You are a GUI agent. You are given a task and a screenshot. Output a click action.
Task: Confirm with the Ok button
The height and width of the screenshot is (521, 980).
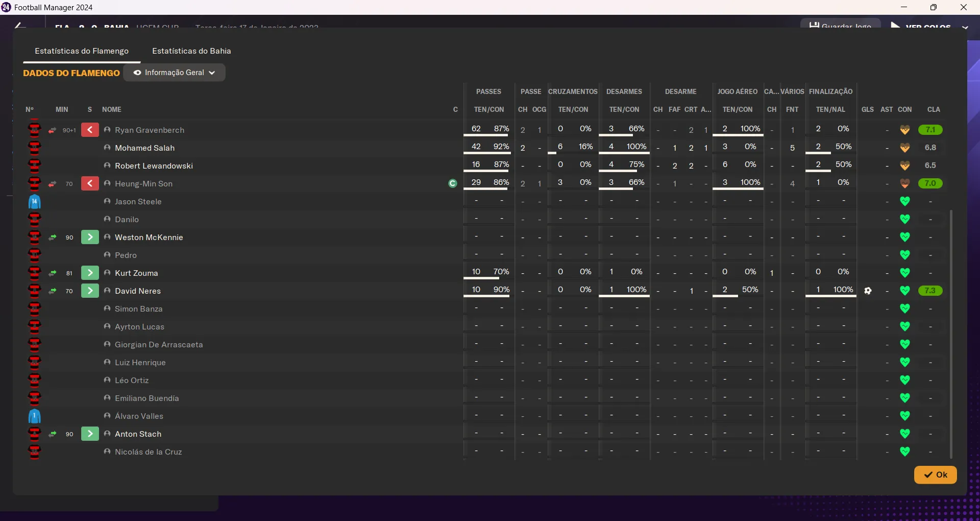(x=935, y=475)
